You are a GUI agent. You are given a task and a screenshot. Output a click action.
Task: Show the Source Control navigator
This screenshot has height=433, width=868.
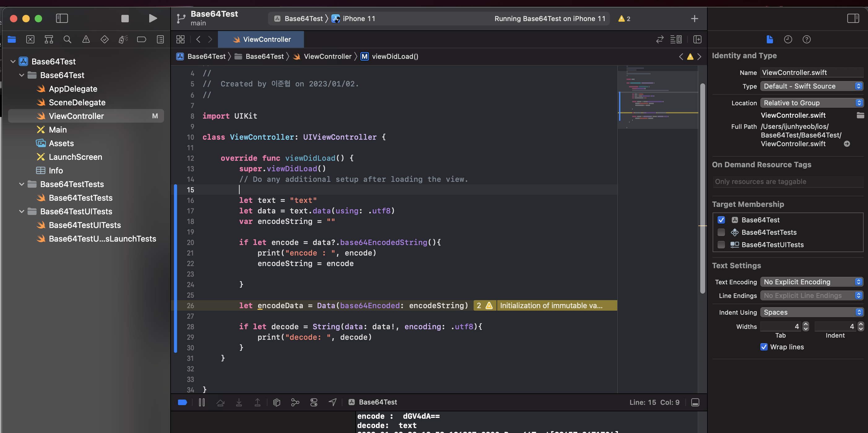(x=30, y=39)
